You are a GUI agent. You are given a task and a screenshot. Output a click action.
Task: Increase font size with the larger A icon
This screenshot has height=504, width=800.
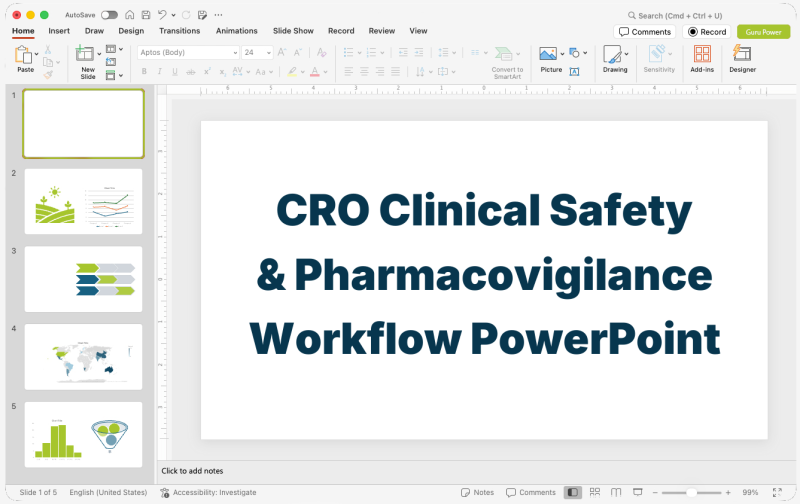[282, 52]
